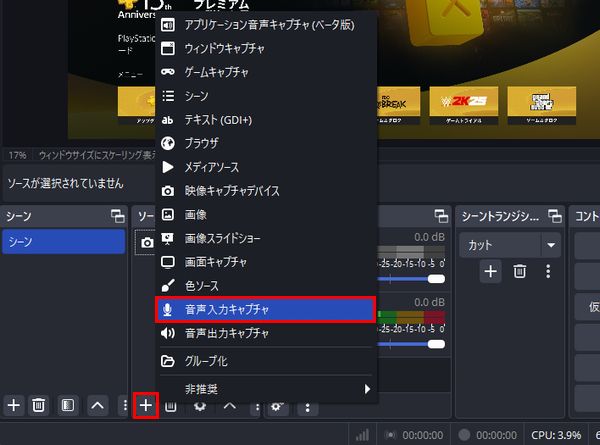The width and height of the screenshot is (600, 445).
Task: Open audio mixer advanced settings gear
Action: [x=278, y=408]
